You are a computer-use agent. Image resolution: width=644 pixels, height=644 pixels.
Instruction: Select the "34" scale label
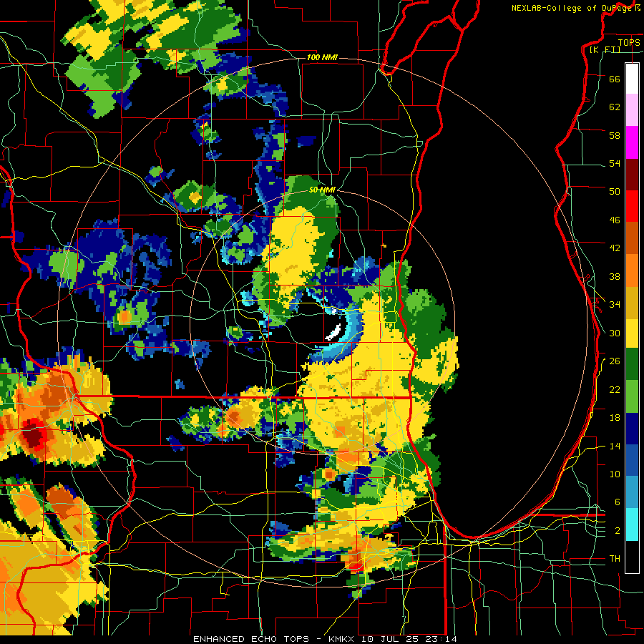615,305
